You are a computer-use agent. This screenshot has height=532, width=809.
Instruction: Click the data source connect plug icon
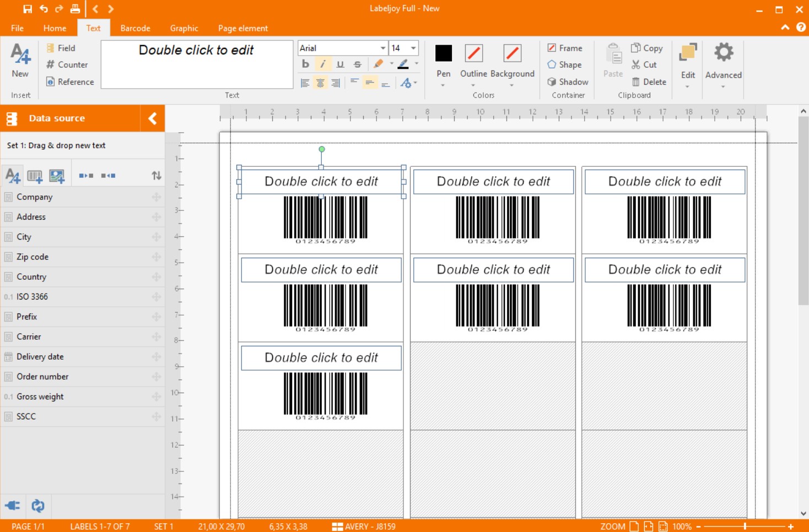[13, 506]
